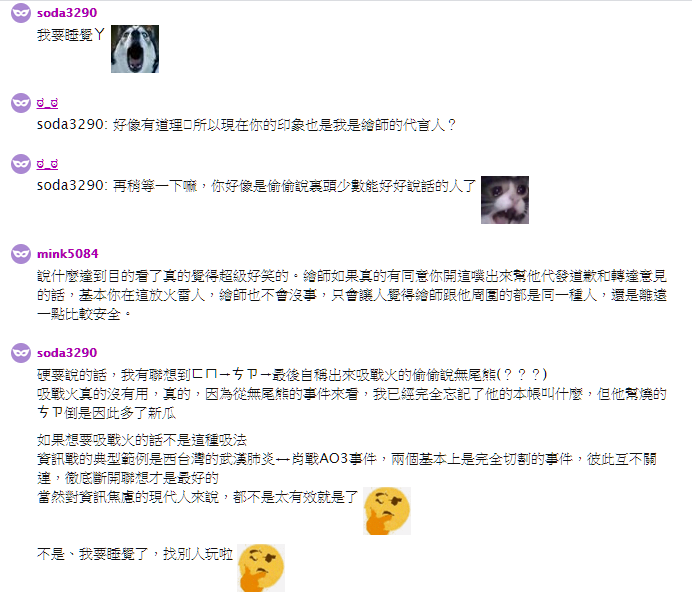The image size is (692, 607).
Task: Open soda3290 username above the long message
Action: (67, 353)
